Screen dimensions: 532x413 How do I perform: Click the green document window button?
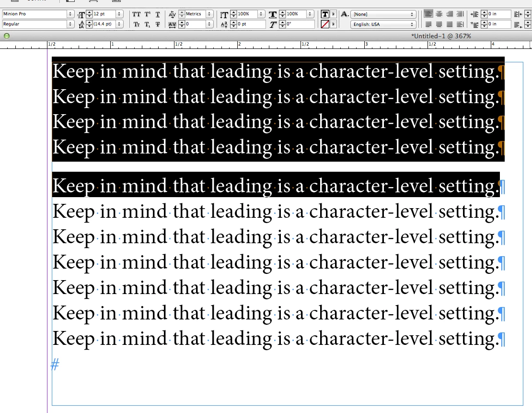click(6, 36)
